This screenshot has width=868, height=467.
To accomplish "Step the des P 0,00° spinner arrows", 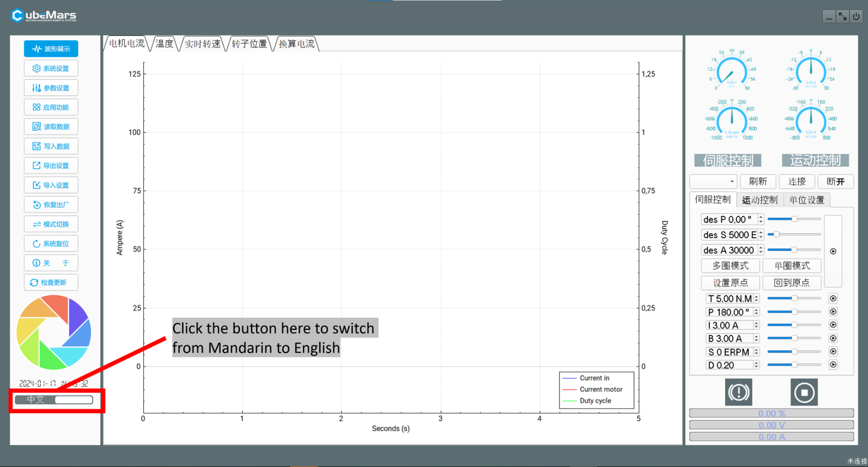I will (x=761, y=219).
